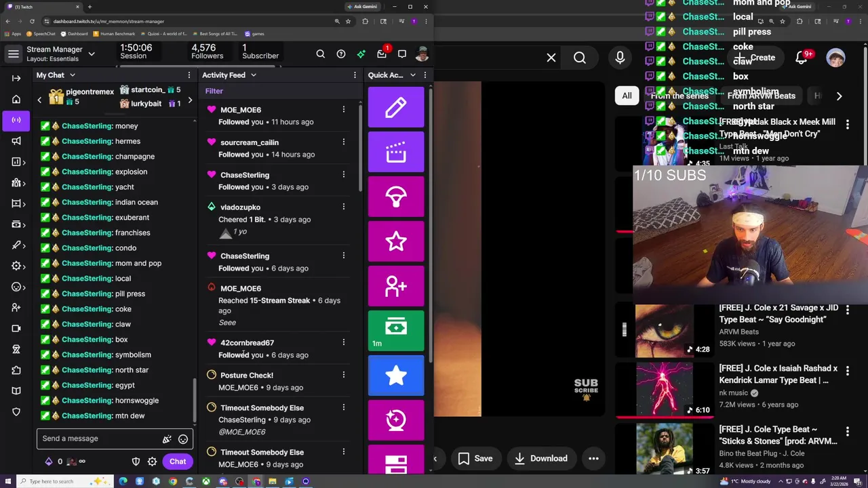Expand the My Chat panel dropdown

pos(73,75)
